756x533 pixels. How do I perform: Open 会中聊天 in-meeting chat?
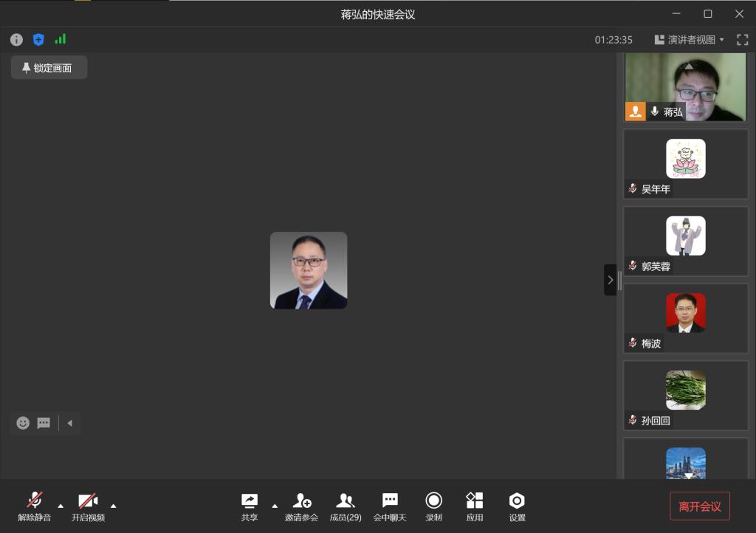390,506
